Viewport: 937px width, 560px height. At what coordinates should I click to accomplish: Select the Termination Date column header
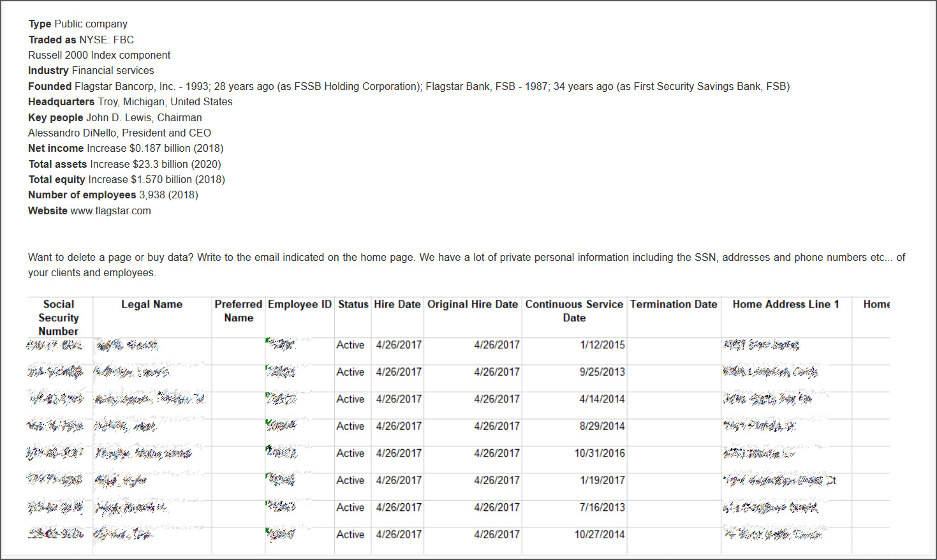674,304
